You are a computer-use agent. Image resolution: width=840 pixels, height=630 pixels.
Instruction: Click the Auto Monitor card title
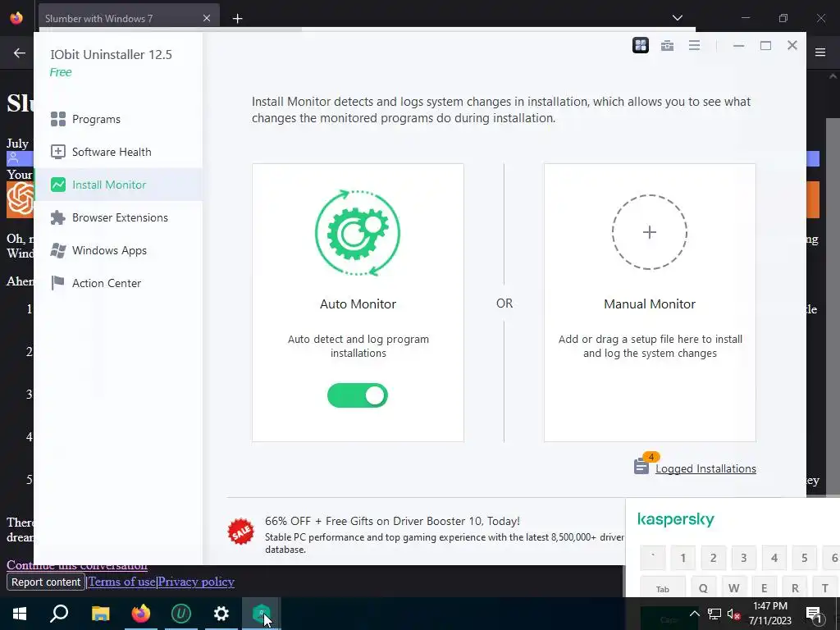358,304
